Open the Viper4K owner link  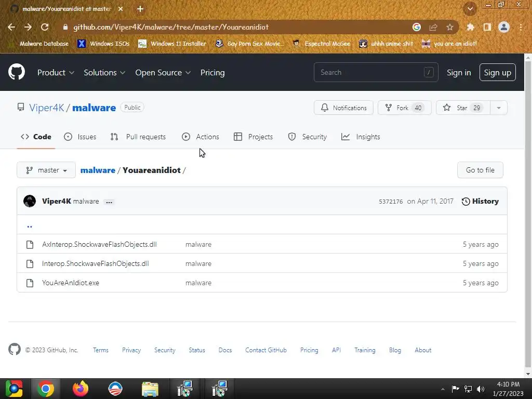pyautogui.click(x=46, y=108)
